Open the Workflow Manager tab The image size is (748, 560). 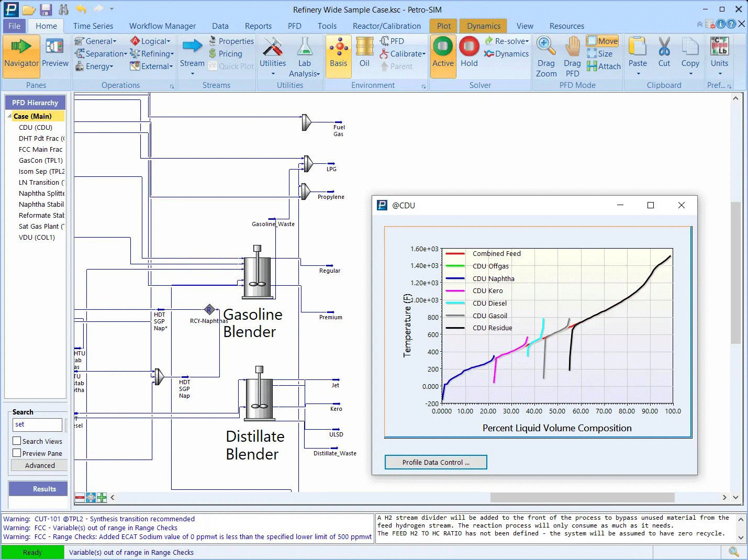(162, 26)
